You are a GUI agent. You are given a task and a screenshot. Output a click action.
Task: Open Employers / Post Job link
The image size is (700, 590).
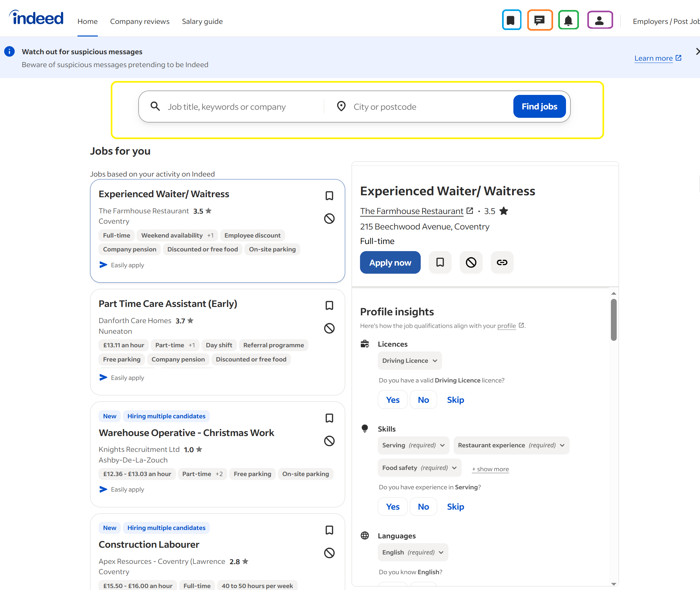tap(666, 21)
